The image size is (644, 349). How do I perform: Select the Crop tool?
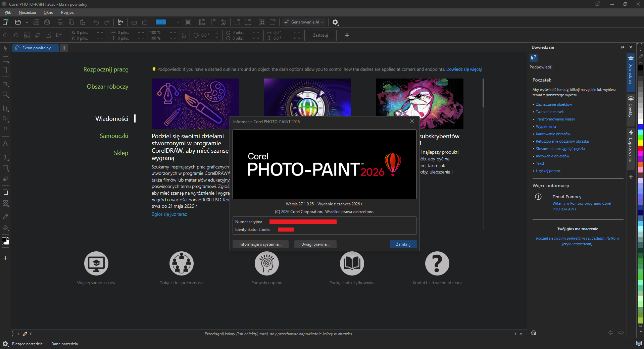[5, 84]
